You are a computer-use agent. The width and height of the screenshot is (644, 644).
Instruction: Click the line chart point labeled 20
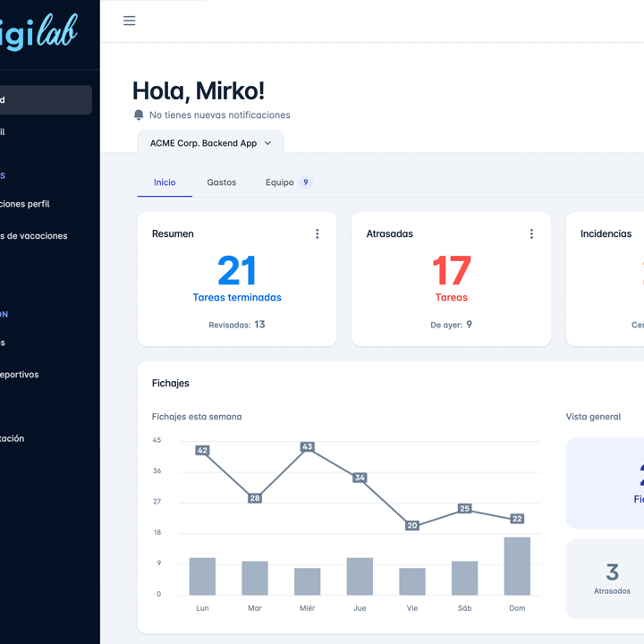coord(412,525)
